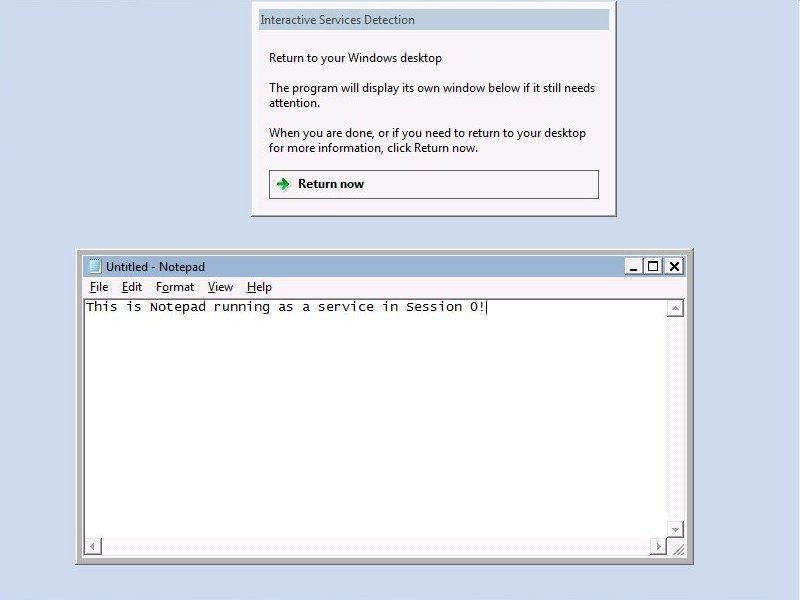Click the 'Interactive Services Detection' title bar
Viewport: 800px width, 600px height.
click(434, 20)
